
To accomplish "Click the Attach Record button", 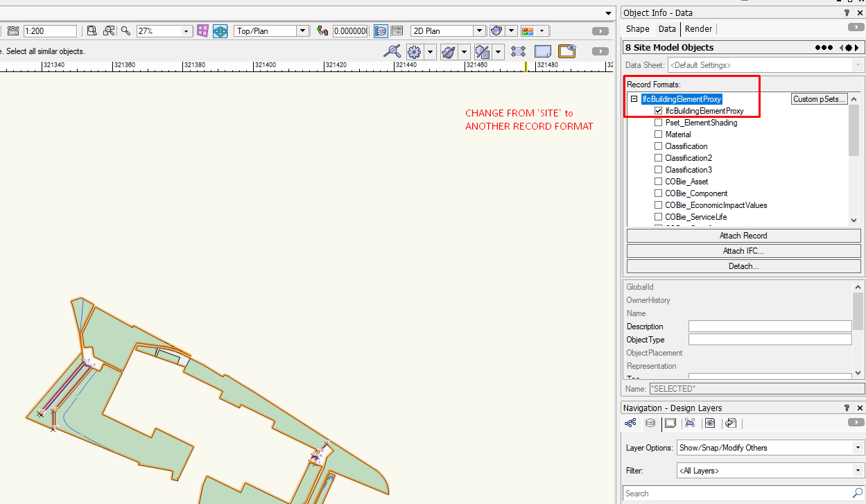I will [x=743, y=235].
